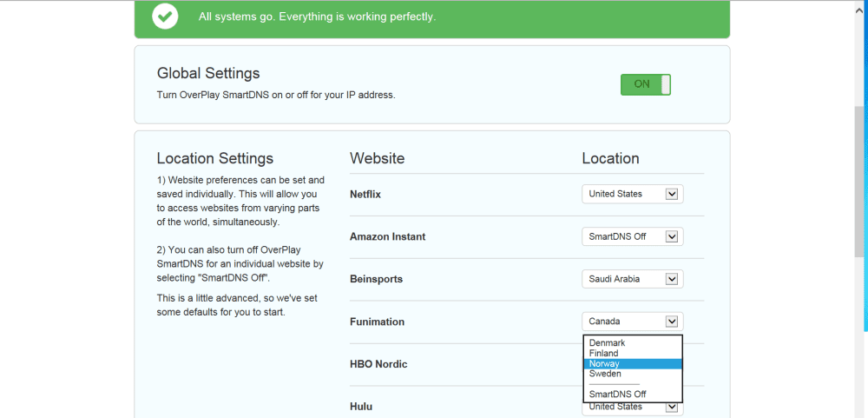Screen dimensions: 868x418
Task: Open the Beinsports location dropdown
Action: (x=632, y=279)
